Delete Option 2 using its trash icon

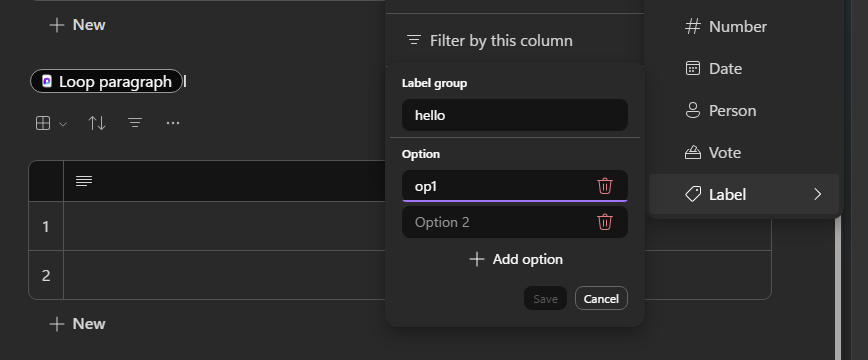(604, 222)
